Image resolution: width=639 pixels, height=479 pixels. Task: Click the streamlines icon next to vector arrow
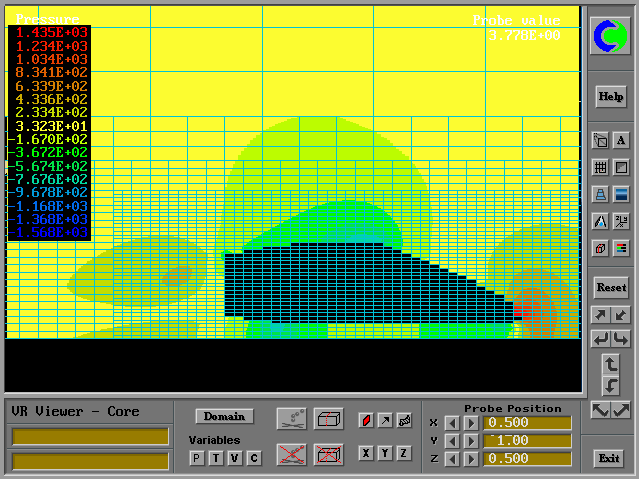tap(404, 421)
